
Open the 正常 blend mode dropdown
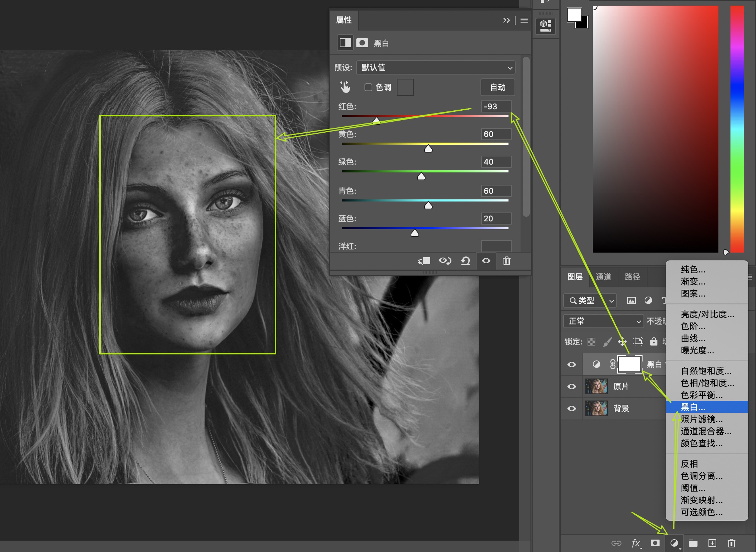click(x=603, y=321)
